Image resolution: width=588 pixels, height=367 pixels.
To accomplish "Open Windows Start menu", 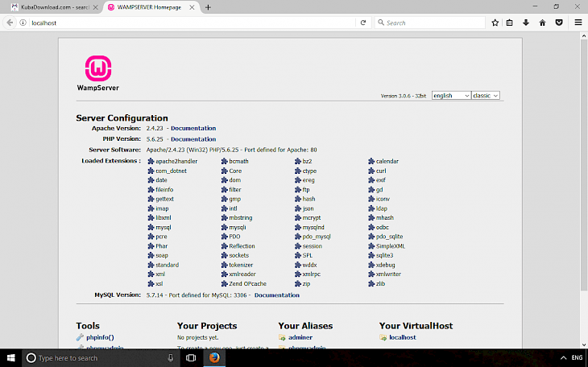I will pyautogui.click(x=11, y=358).
